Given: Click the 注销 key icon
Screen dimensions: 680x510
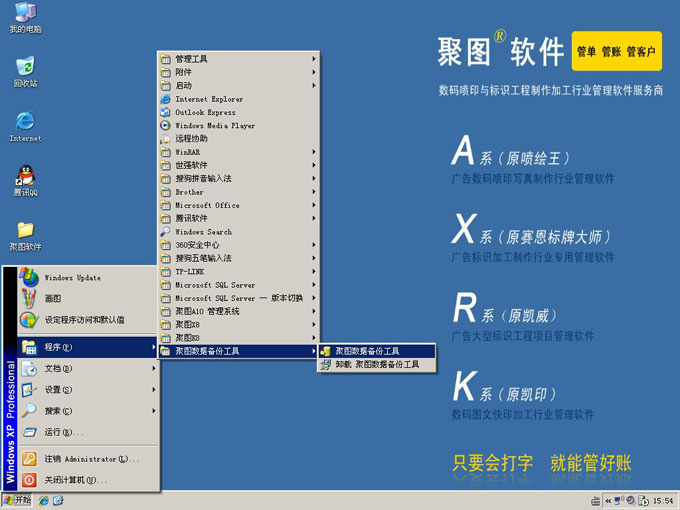Looking at the screenshot, I should 29,459.
